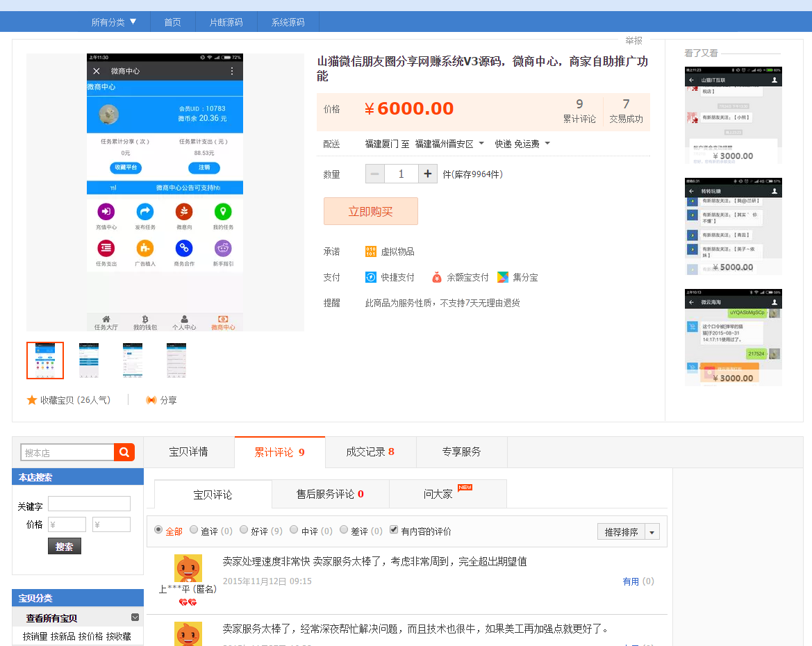
Task: Toggle the 有内容的评价 checkbox
Action: (394, 529)
